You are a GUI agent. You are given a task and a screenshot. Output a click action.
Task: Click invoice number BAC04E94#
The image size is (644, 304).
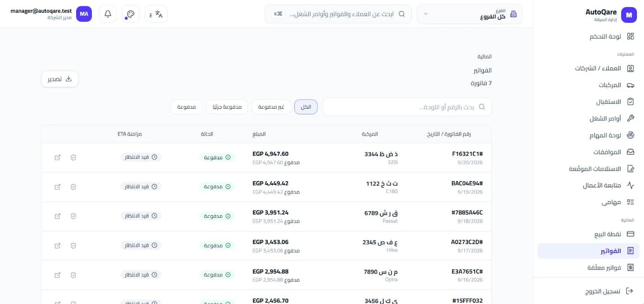point(467,183)
